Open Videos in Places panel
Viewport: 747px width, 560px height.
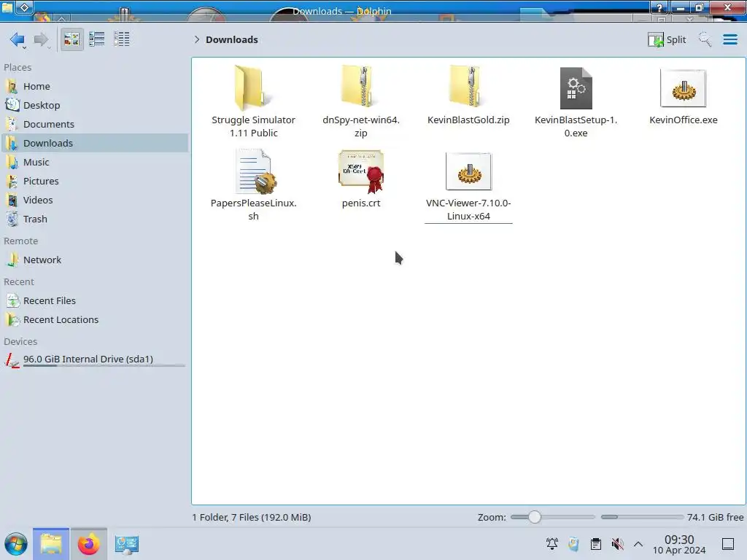point(95,201)
